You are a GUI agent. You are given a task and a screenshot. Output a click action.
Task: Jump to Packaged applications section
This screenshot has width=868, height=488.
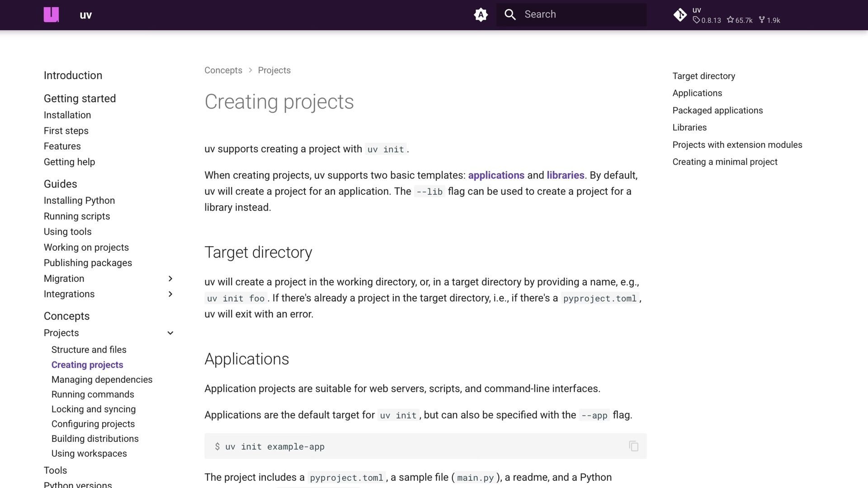717,110
